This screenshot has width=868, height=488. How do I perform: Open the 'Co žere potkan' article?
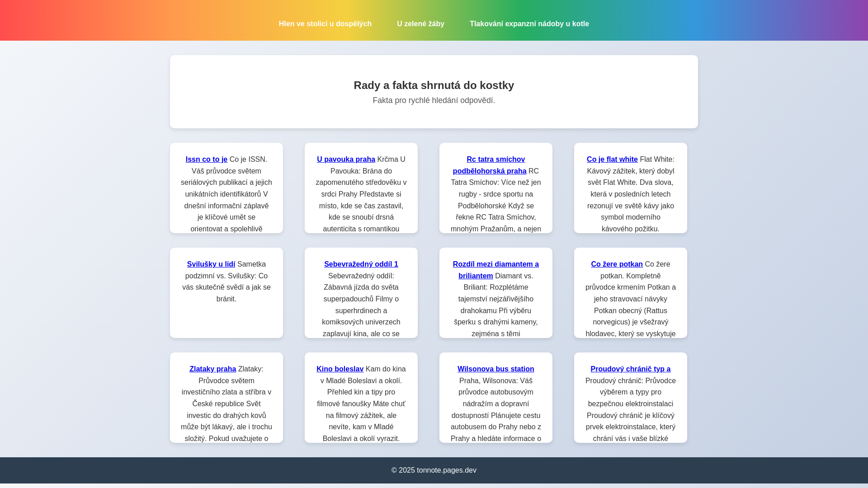coord(617,264)
